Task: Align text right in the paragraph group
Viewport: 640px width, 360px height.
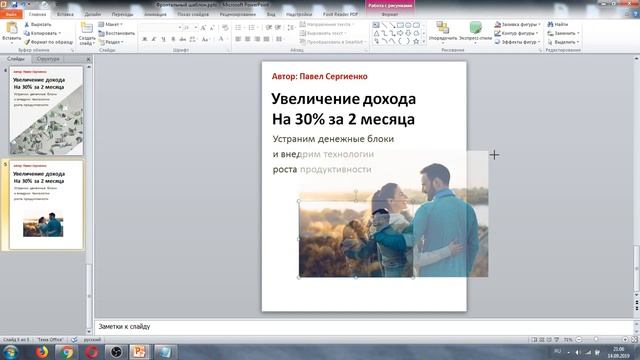Action: coord(257,39)
